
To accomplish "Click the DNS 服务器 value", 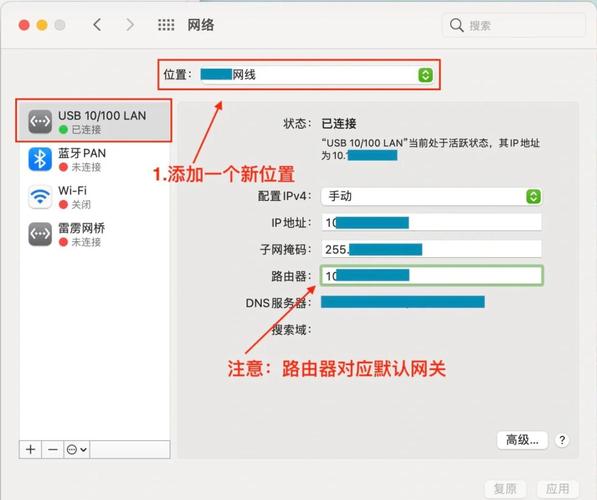I will pos(403,302).
